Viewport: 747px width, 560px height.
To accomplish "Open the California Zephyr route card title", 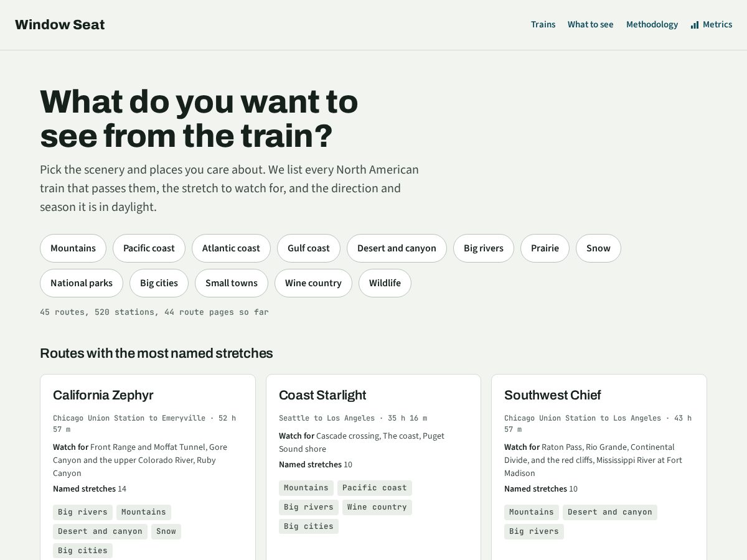I will pyautogui.click(x=103, y=395).
